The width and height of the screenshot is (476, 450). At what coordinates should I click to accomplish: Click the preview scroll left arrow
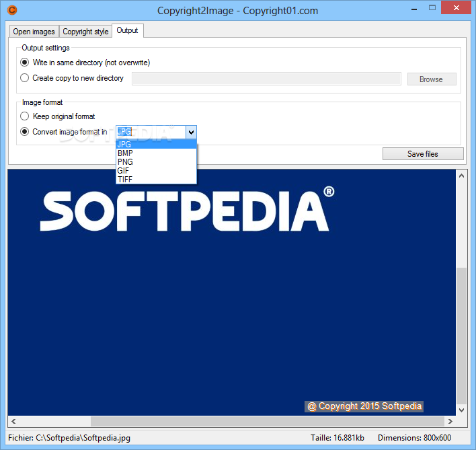[x=13, y=421]
